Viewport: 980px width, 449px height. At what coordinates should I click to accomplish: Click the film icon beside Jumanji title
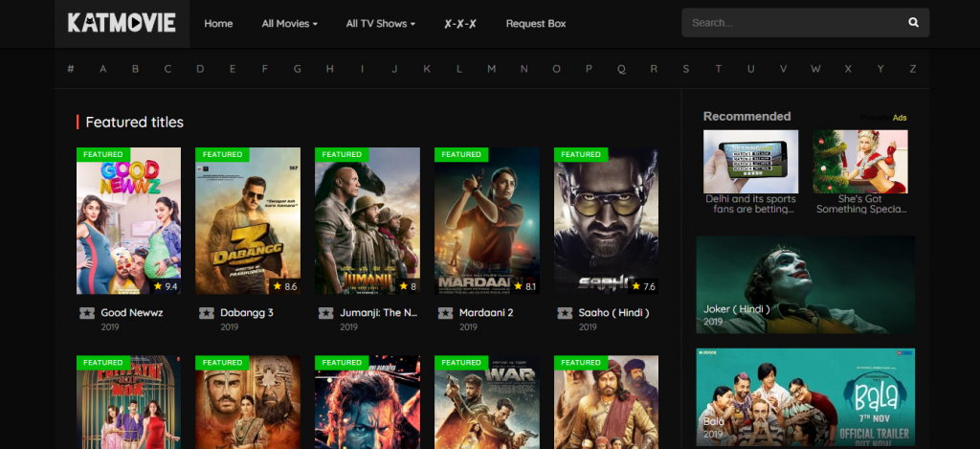coord(325,313)
